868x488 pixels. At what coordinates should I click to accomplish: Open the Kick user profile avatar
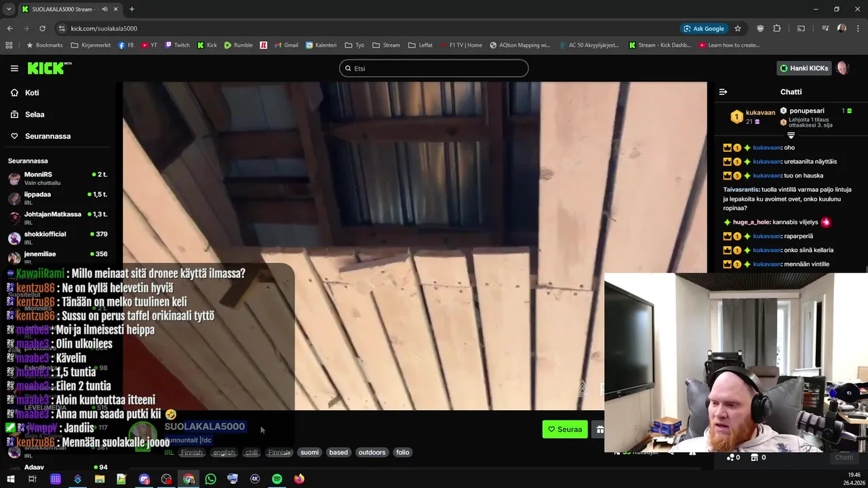coord(843,68)
